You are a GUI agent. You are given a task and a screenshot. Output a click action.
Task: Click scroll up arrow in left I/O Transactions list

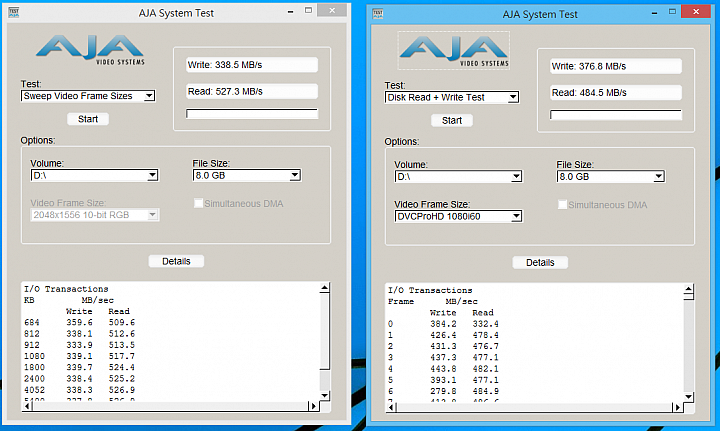click(325, 288)
